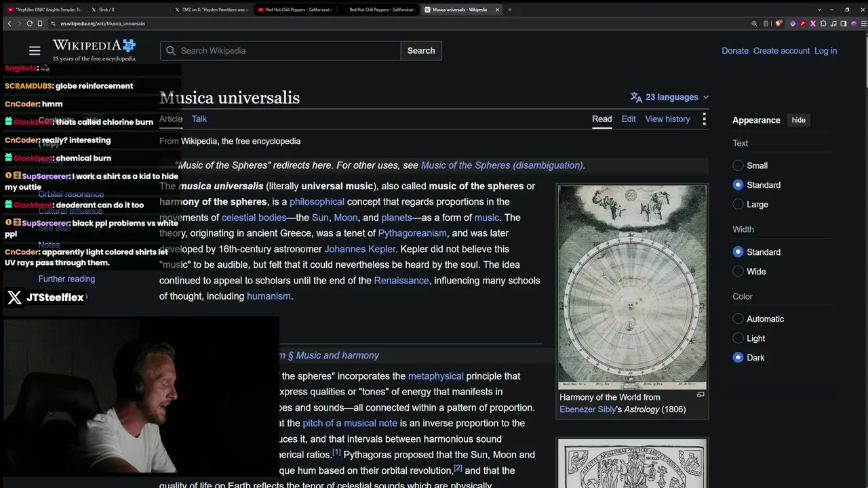The image size is (868, 488).
Task: Click the browser back arrow
Action: [9, 23]
